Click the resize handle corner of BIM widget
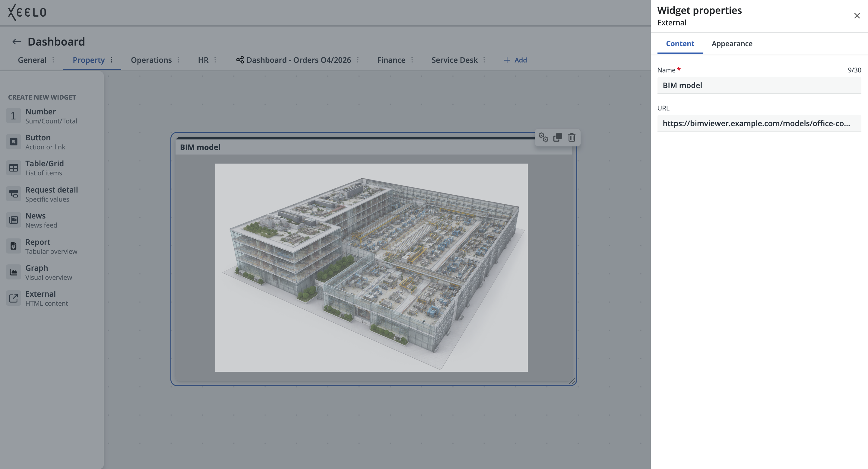Screen dimensions: 868x469 [x=572, y=381]
